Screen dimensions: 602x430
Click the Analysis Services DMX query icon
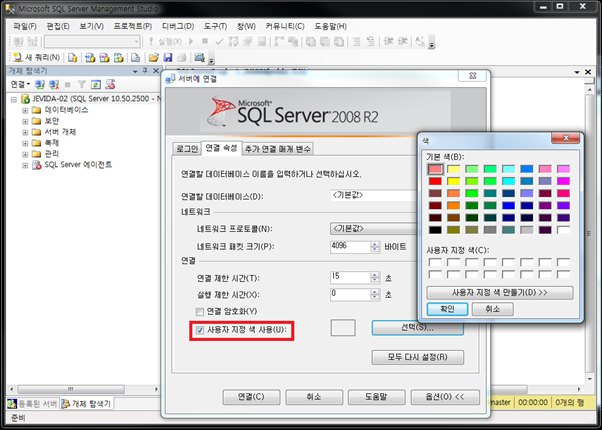(104, 58)
